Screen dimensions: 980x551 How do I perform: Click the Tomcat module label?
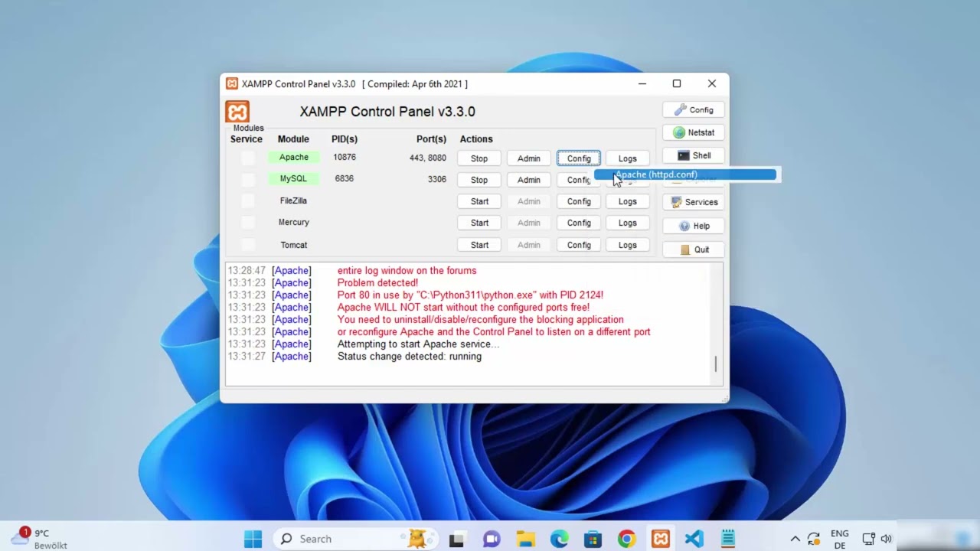pyautogui.click(x=293, y=245)
